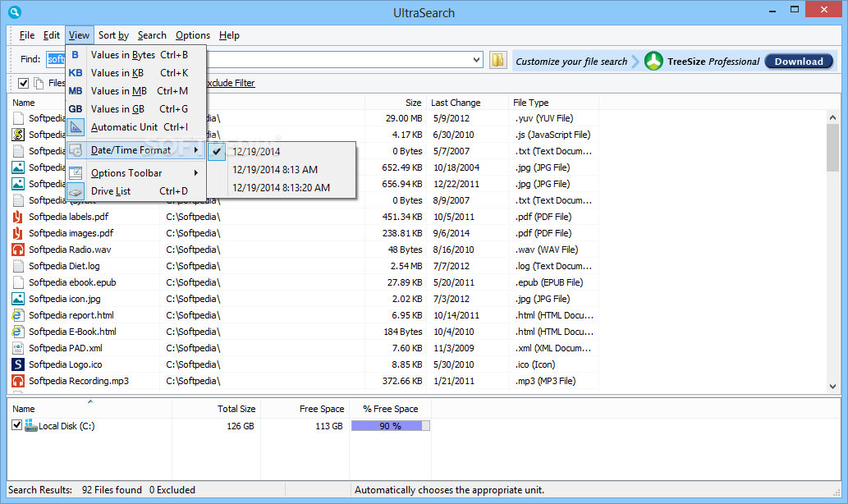Open the Help menu
The width and height of the screenshot is (848, 504).
(229, 35)
